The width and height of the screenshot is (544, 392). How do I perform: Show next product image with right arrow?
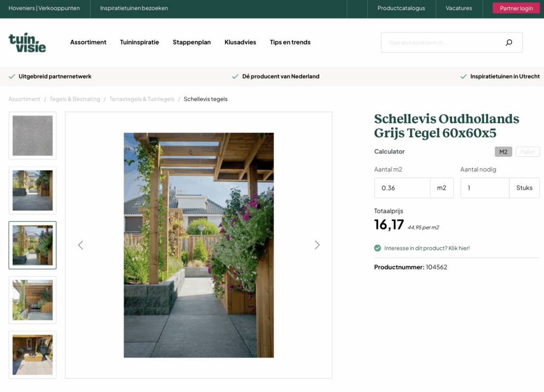click(317, 245)
